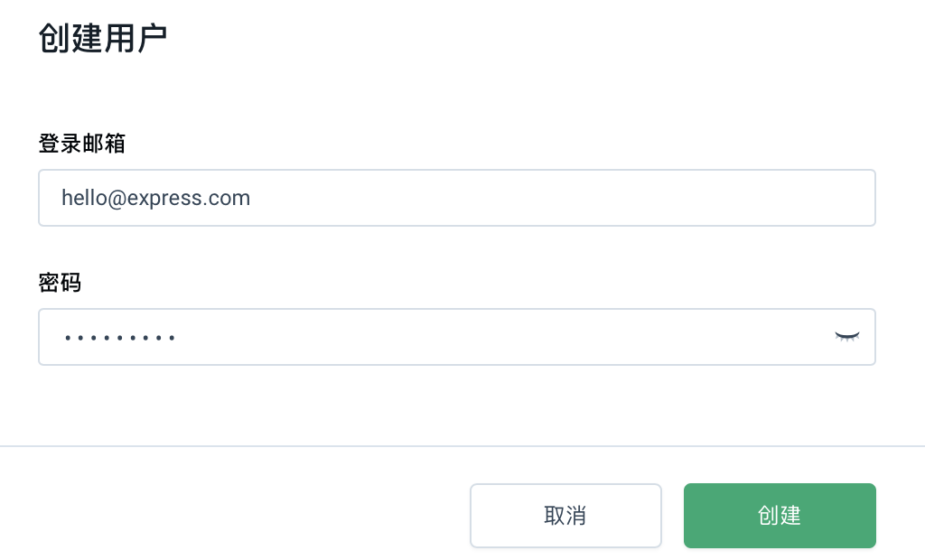The width and height of the screenshot is (925, 560).
Task: Place cursor after hello@express.com in email box
Action: 252,199
